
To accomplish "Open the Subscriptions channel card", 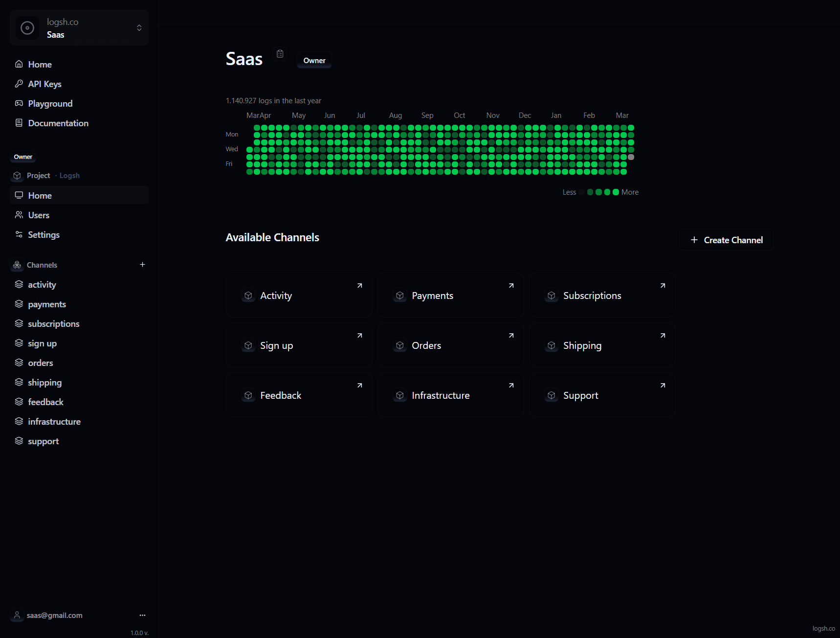I will click(602, 296).
